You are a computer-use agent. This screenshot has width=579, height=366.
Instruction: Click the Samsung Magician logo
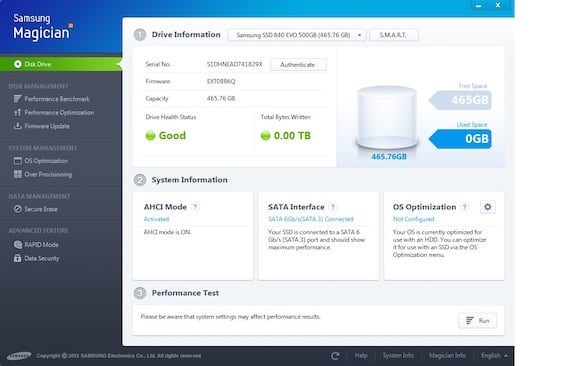[x=43, y=27]
